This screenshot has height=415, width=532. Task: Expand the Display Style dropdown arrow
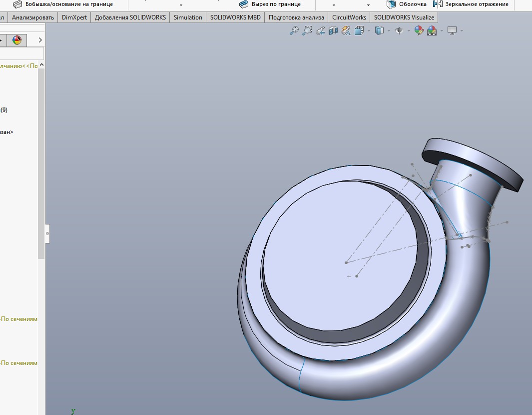click(x=389, y=31)
